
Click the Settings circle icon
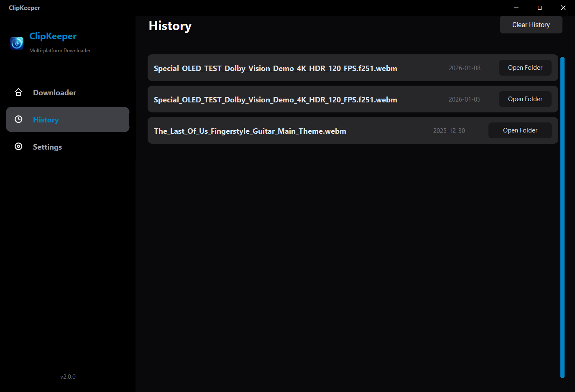[18, 146]
